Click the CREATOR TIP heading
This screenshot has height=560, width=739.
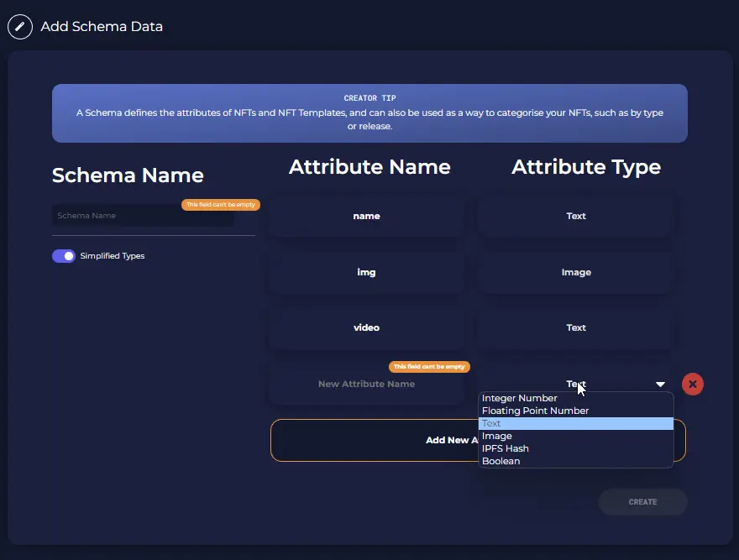coord(370,98)
